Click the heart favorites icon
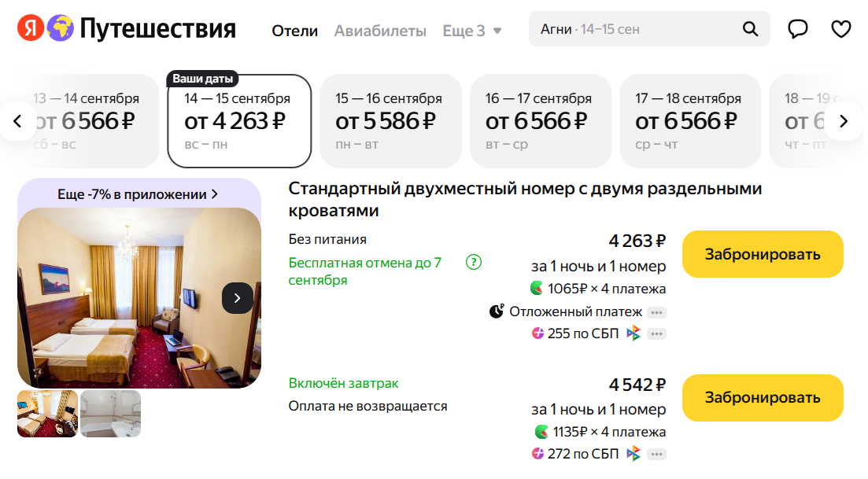 [841, 28]
